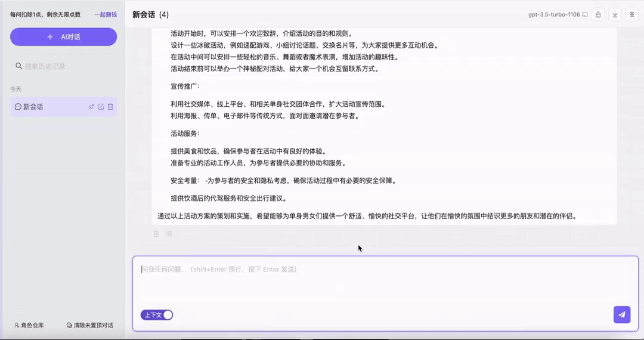The height and width of the screenshot is (340, 644).
Task: Focus the 搜索历史记录 search field
Action: click(63, 66)
